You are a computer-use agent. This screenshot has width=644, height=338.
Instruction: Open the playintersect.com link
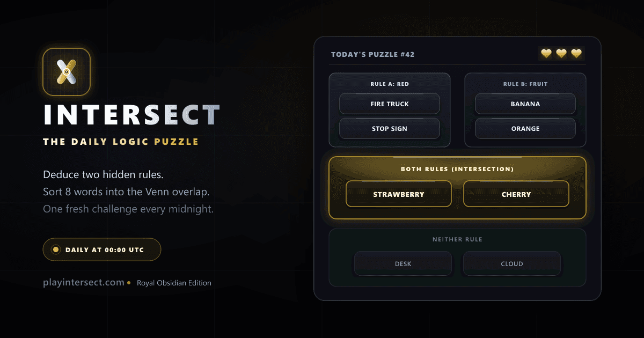84,282
